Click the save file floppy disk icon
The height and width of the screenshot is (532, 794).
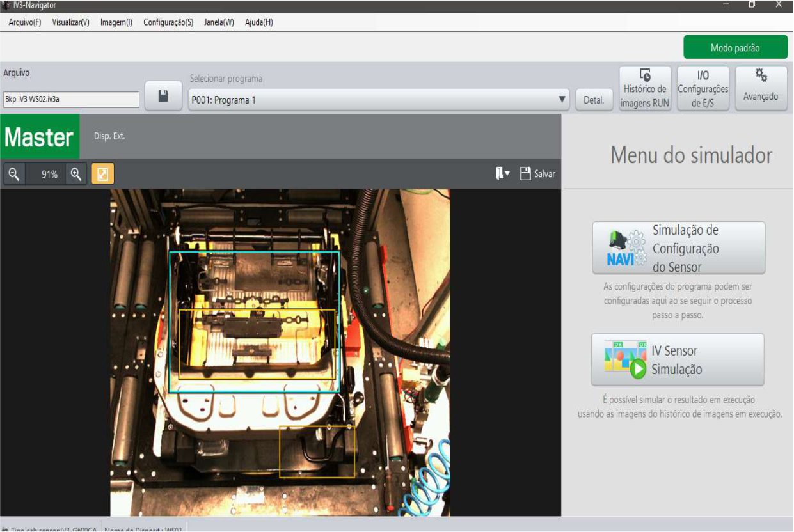coord(163,96)
